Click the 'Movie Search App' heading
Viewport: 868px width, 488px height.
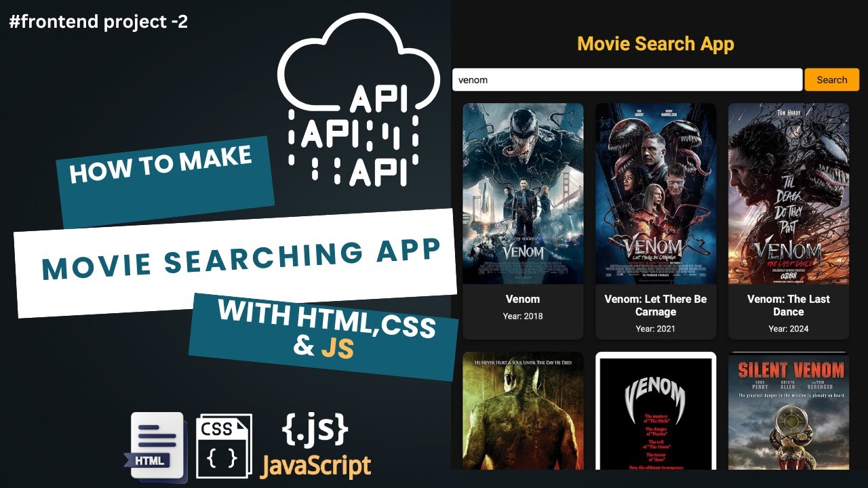pos(656,44)
